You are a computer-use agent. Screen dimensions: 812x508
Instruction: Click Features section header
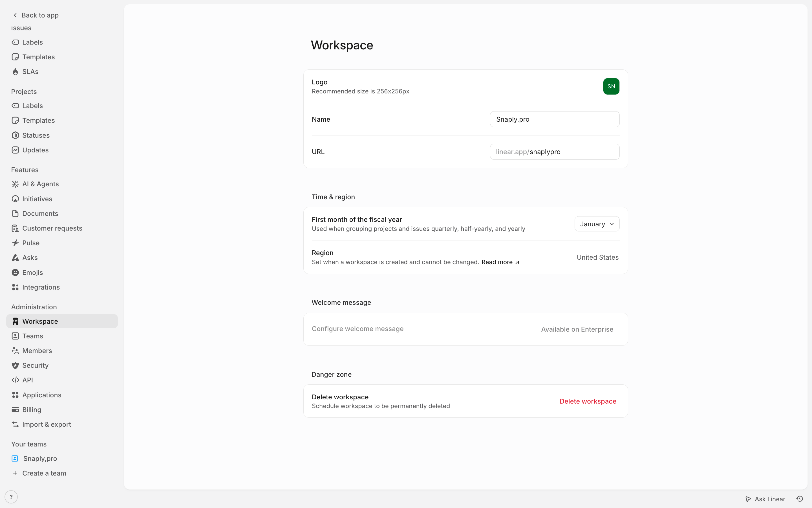pos(25,170)
